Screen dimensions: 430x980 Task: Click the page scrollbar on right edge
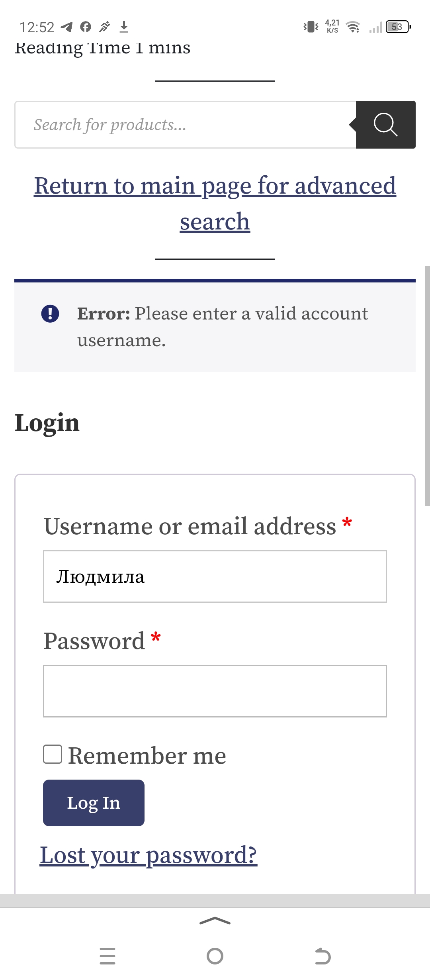coord(427,386)
